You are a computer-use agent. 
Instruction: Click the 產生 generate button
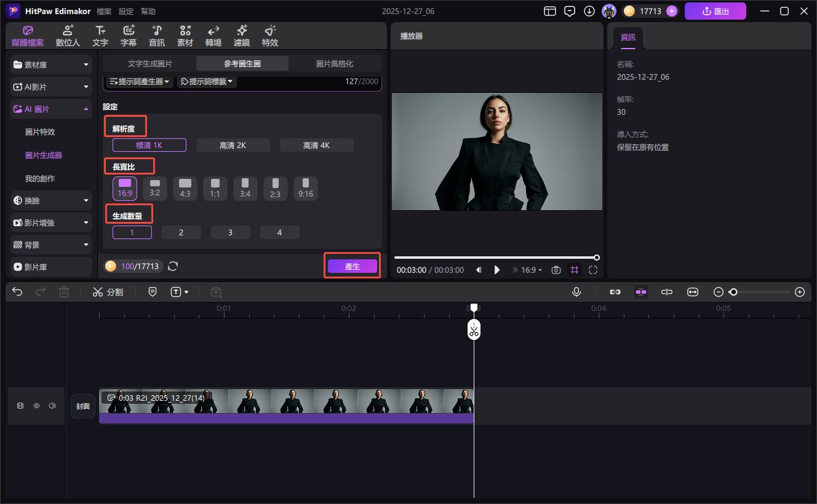[x=352, y=266]
